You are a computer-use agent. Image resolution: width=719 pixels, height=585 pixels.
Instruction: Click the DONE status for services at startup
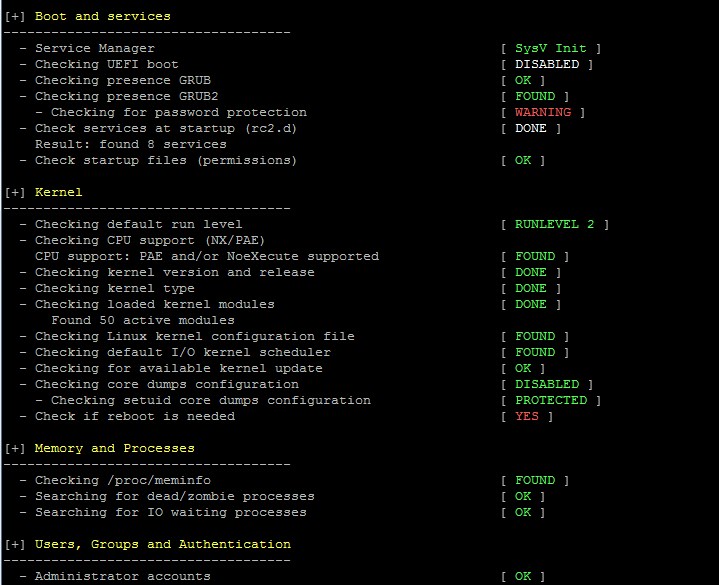[530, 128]
